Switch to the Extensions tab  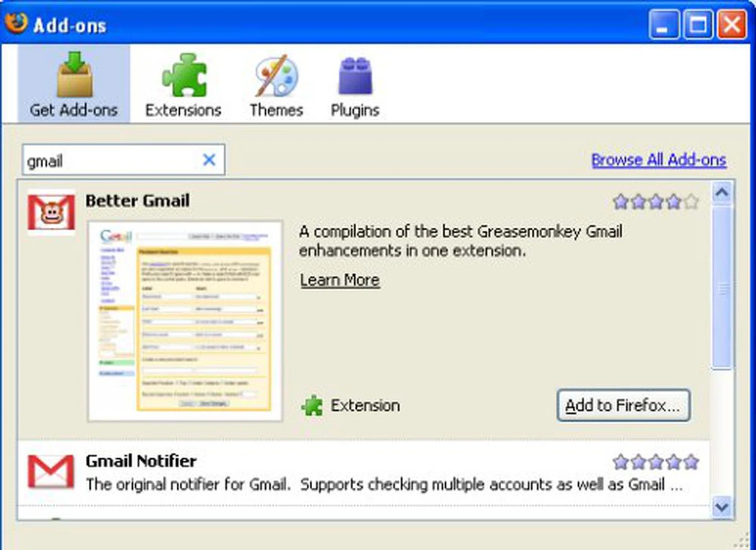pyautogui.click(x=183, y=85)
